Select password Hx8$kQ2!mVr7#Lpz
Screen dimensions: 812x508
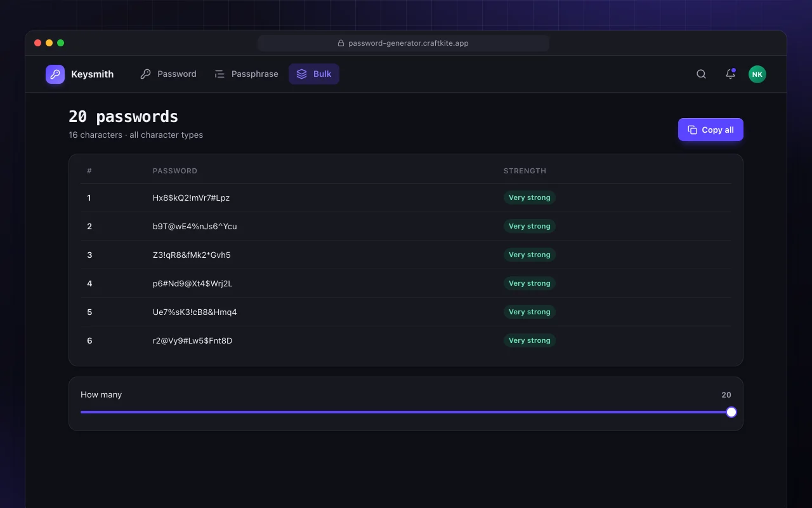tap(191, 197)
